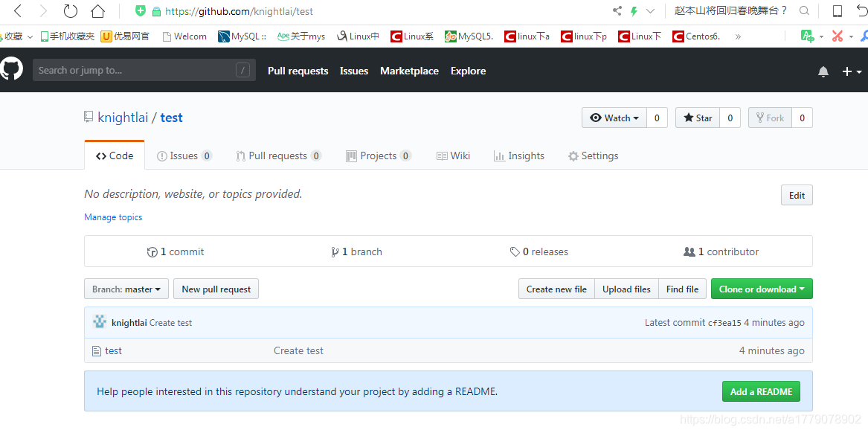Open browser home page icon

click(x=97, y=11)
